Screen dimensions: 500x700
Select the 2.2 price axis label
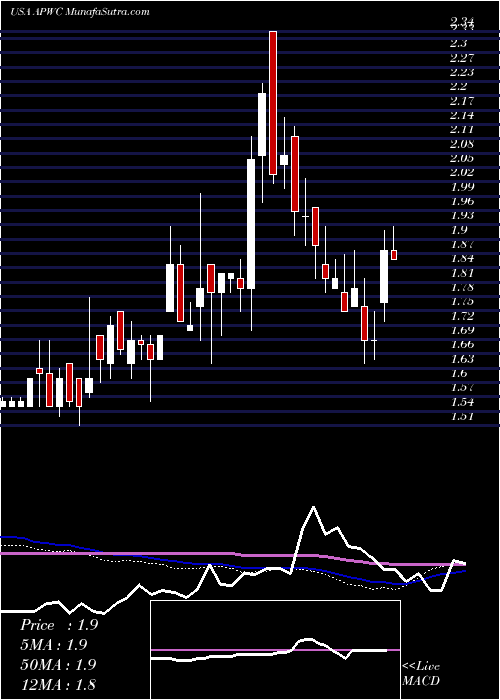point(459,86)
